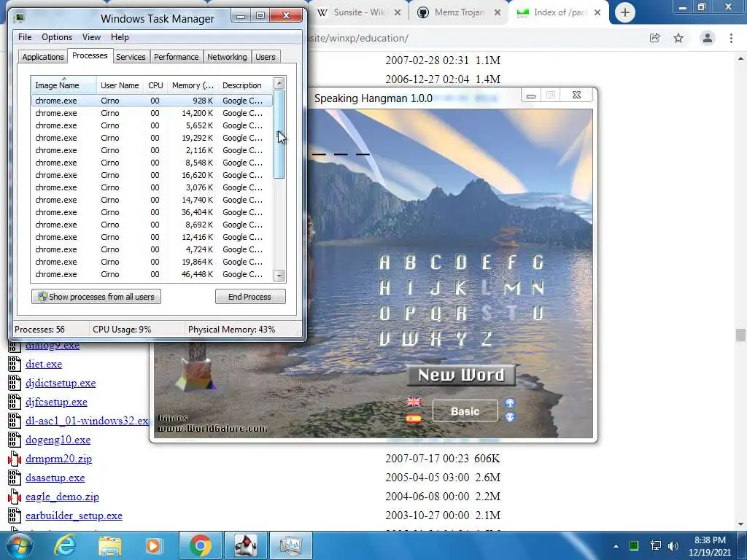Open the dogeng10.exe download link
747x560 pixels.
pos(58,440)
